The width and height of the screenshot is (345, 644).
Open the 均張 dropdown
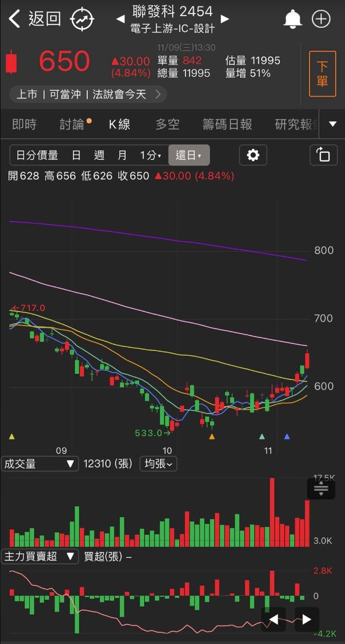point(158,464)
